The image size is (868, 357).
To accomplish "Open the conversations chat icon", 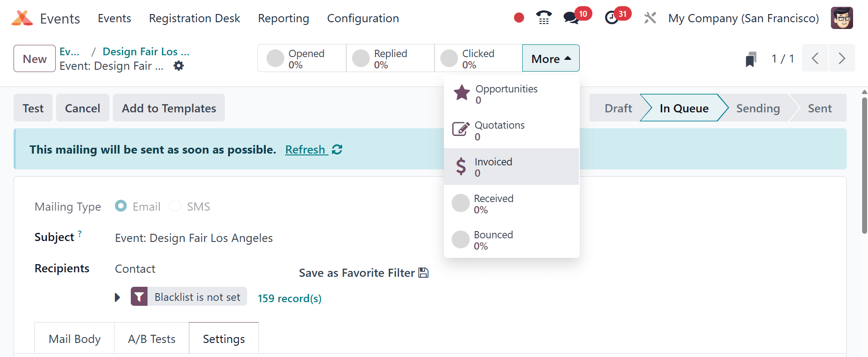I will 571,18.
